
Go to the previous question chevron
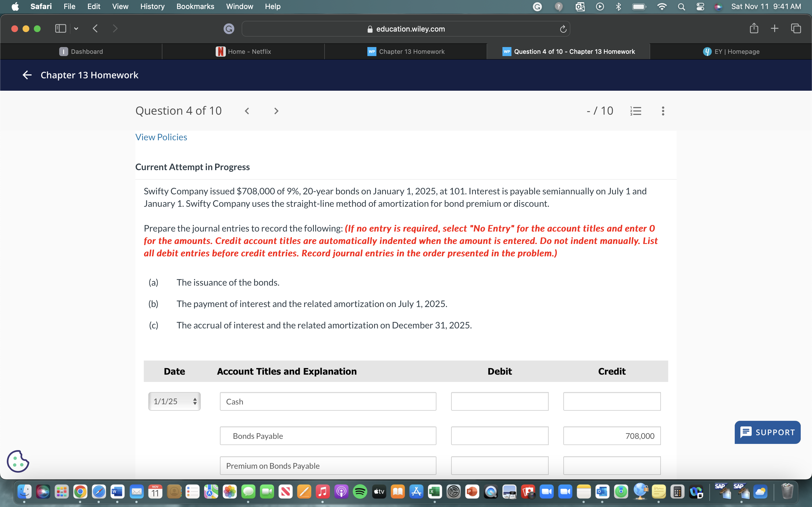point(247,111)
